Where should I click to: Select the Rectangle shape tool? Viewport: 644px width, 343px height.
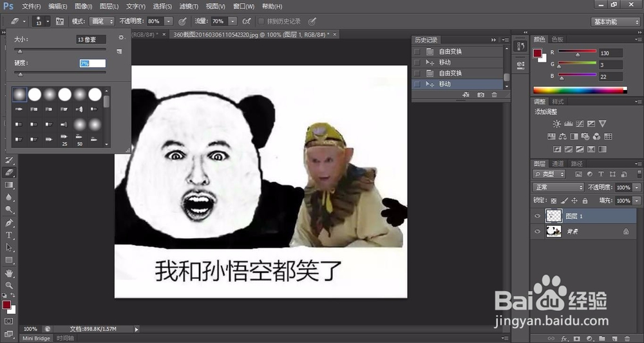[9, 260]
